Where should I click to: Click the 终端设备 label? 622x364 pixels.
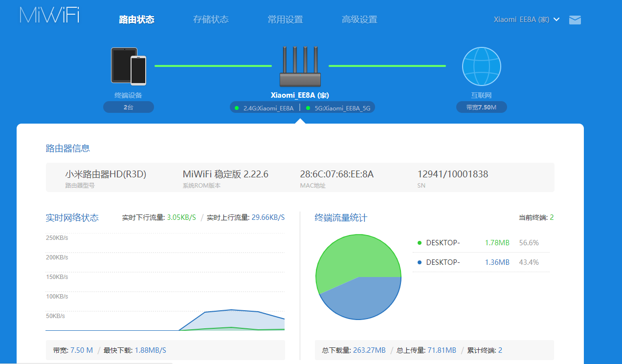tap(129, 95)
